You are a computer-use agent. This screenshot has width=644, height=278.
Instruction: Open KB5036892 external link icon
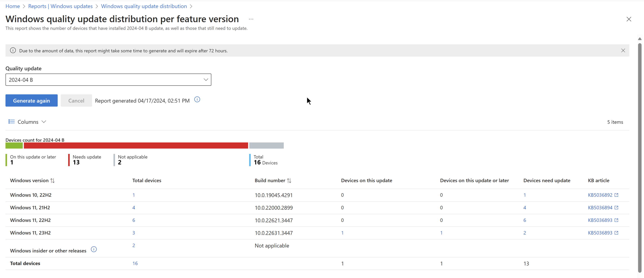pyautogui.click(x=616, y=195)
